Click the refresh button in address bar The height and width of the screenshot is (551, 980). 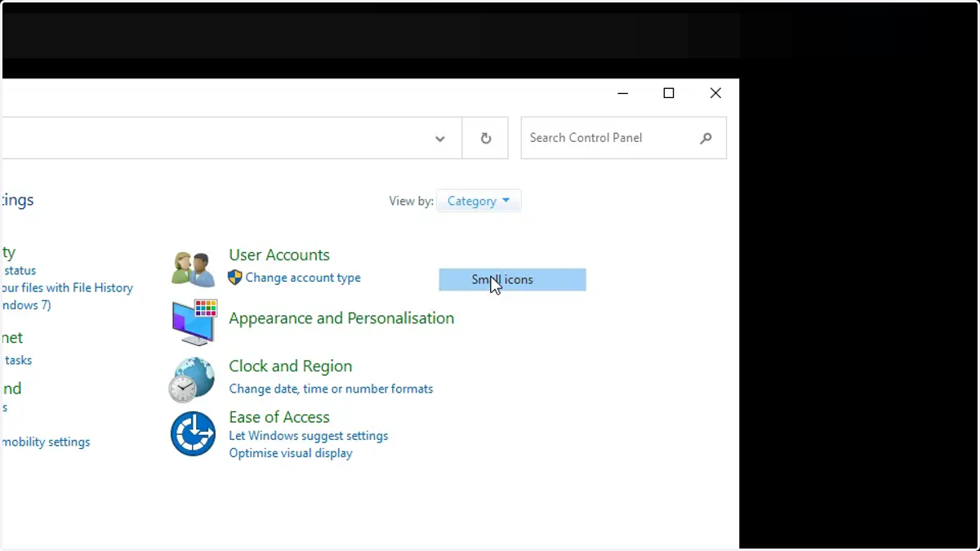[485, 138]
